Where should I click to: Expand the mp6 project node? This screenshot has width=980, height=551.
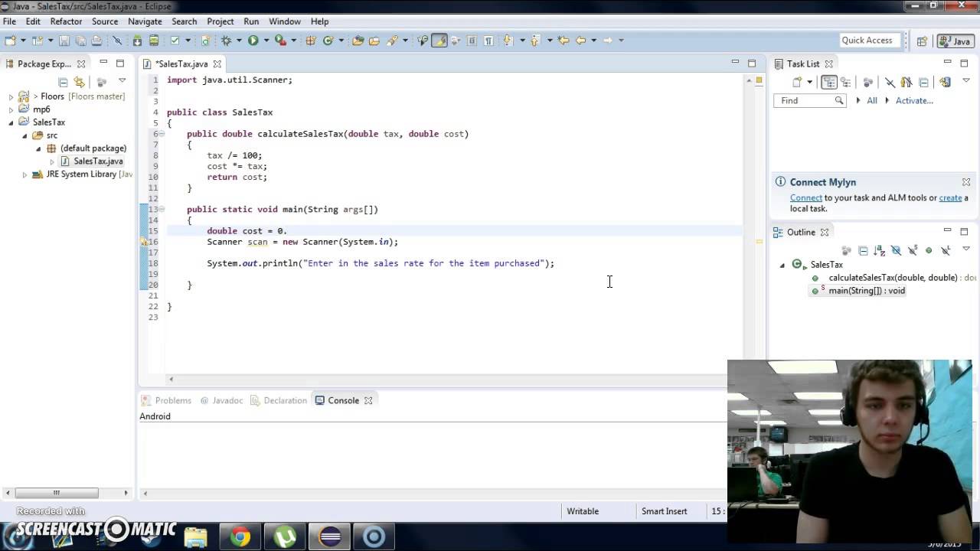point(11,109)
